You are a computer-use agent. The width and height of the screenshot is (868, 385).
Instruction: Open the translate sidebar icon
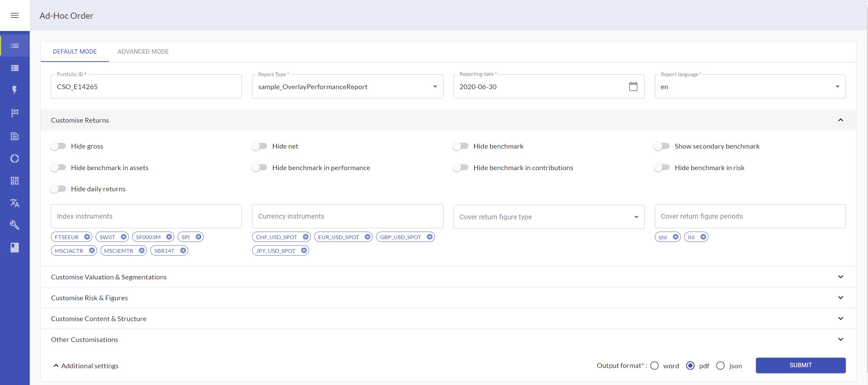15,203
